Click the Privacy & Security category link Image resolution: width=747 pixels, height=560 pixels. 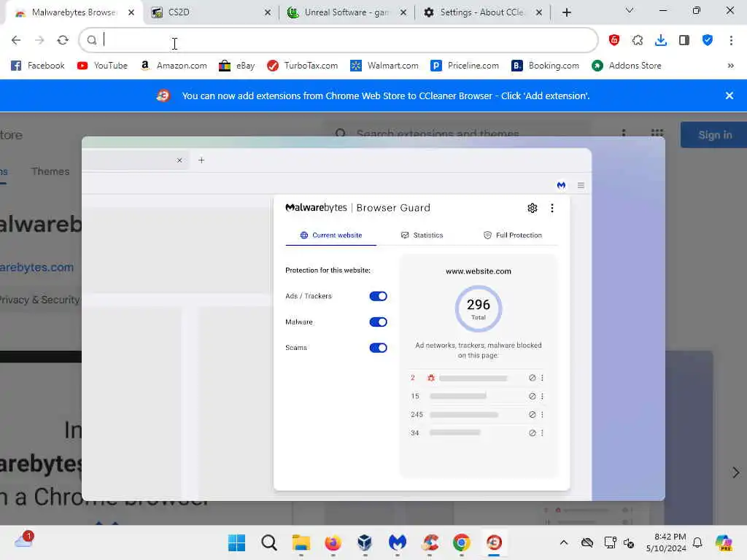(40, 300)
